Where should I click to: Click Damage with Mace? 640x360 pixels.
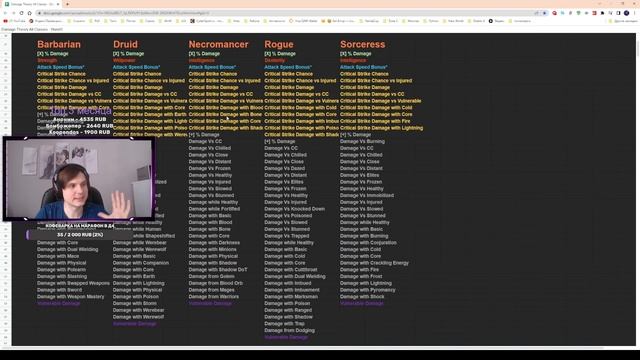coord(58,256)
